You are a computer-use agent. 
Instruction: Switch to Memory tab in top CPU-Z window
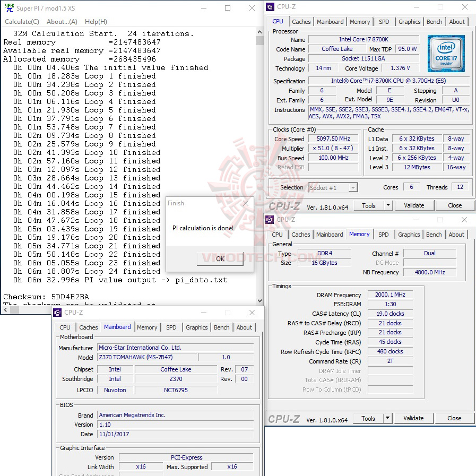tap(360, 22)
